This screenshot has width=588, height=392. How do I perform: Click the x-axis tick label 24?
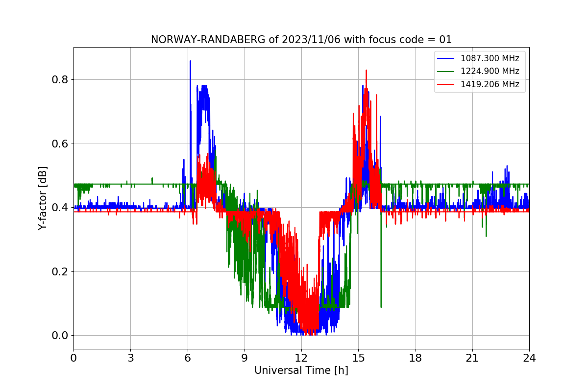tap(529, 358)
